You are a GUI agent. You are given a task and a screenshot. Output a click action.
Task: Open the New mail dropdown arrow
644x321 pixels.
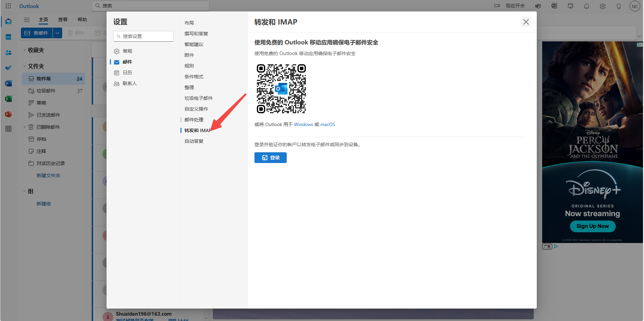(x=57, y=33)
